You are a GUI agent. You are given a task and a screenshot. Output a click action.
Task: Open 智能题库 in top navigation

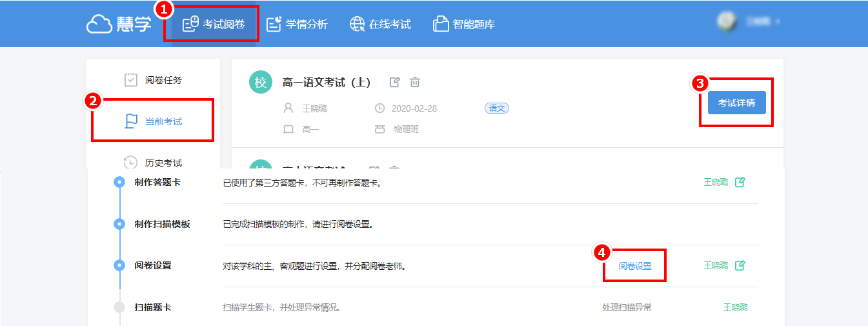pos(464,25)
